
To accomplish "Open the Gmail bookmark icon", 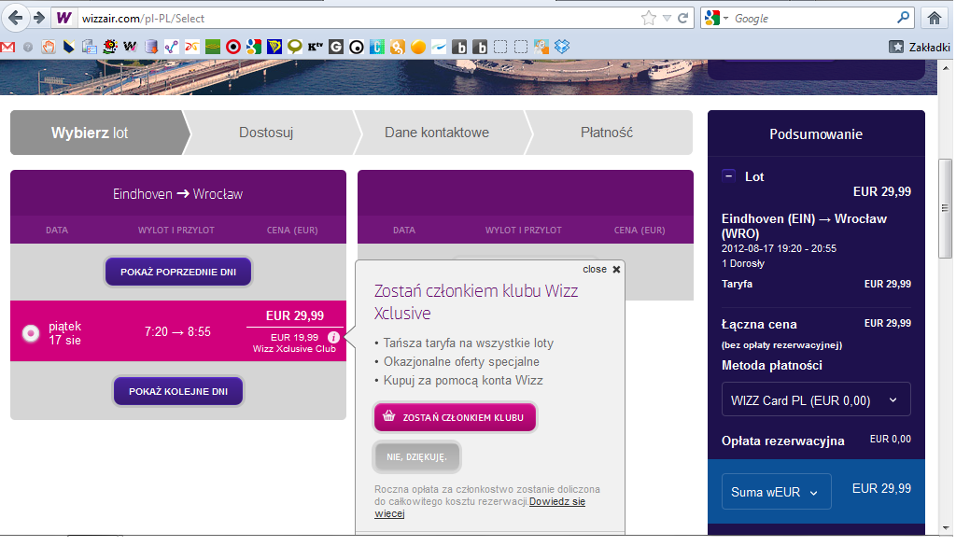I will (7, 47).
